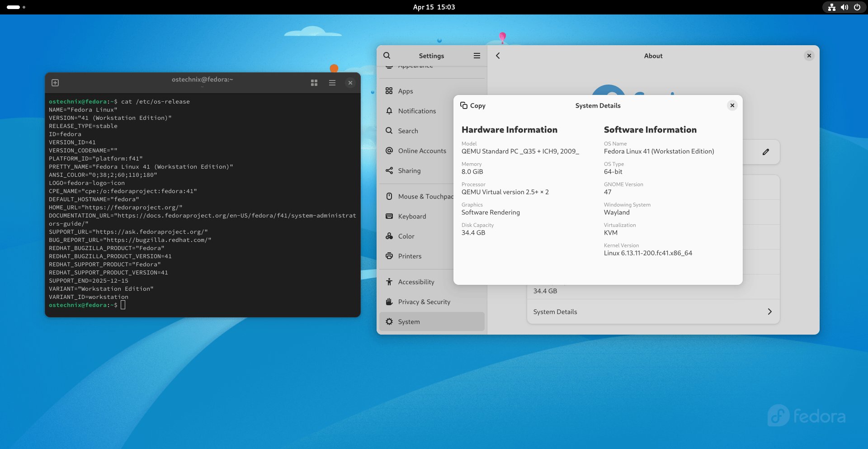This screenshot has height=449, width=868.
Task: Open the date and time calendar dropdown
Action: click(434, 7)
